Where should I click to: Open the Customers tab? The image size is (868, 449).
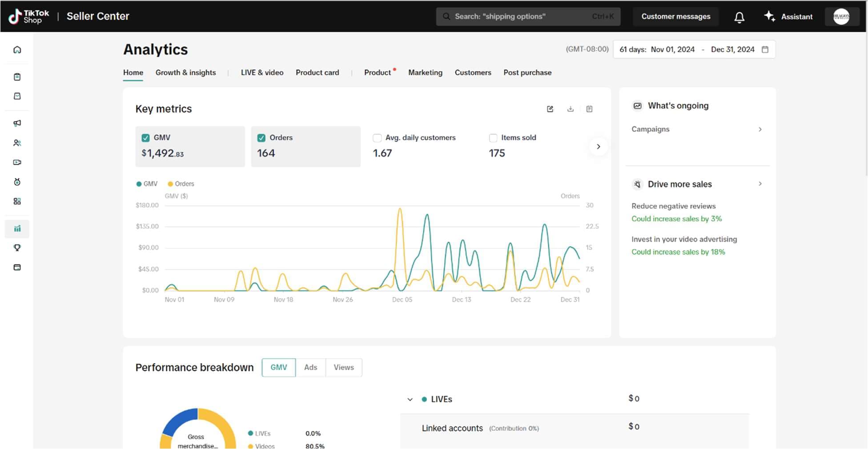click(473, 73)
